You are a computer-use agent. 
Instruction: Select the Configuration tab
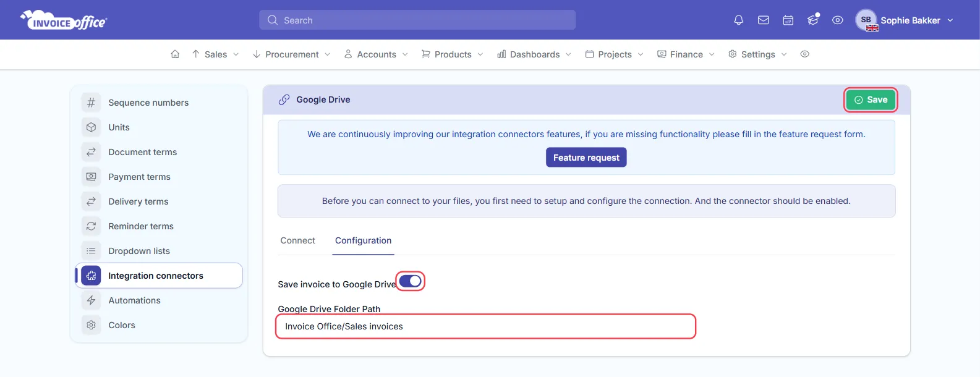pyautogui.click(x=363, y=240)
